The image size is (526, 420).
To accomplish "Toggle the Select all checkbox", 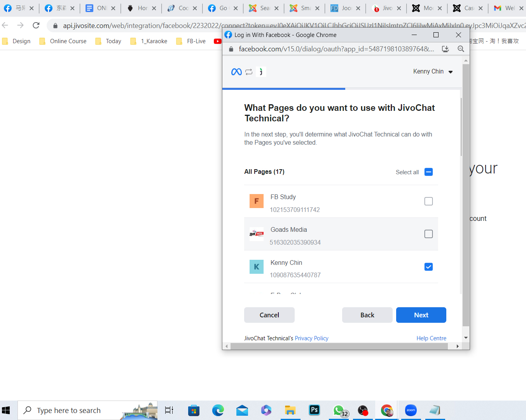I will pos(428,172).
